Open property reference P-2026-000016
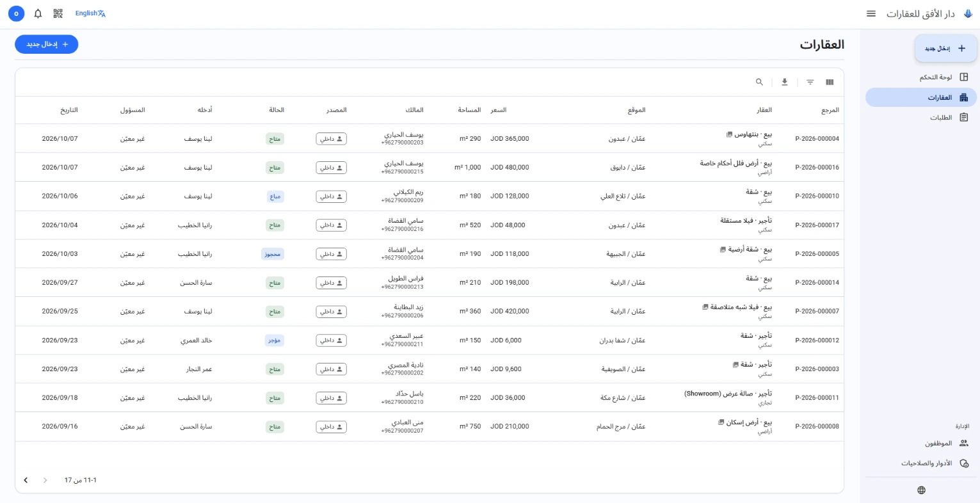The width and height of the screenshot is (980, 503). (817, 168)
